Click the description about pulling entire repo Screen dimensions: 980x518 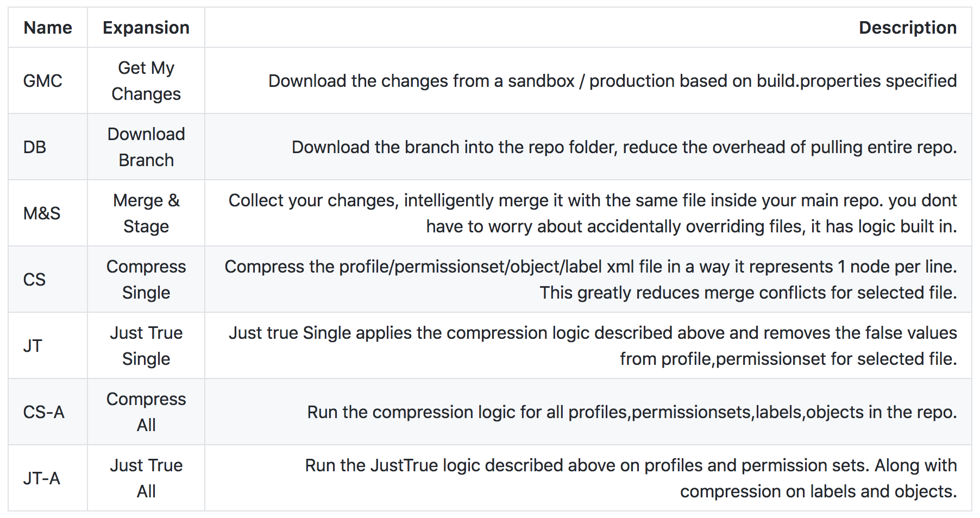point(624,147)
